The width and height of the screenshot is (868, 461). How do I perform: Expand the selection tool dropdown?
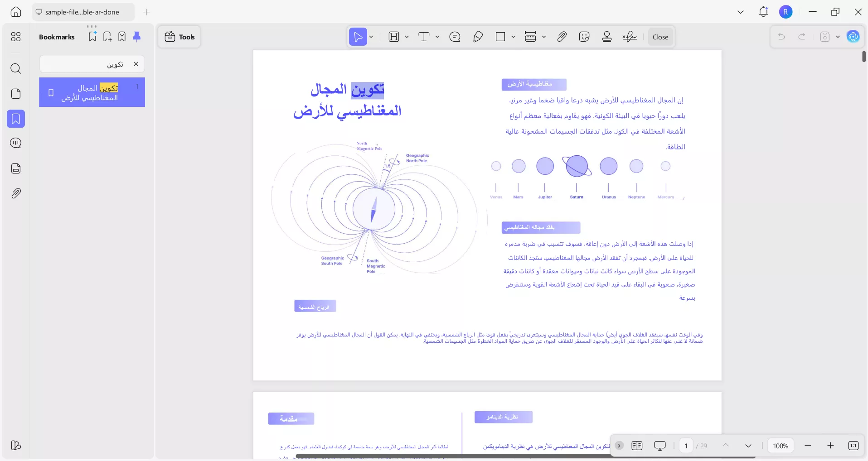click(x=370, y=37)
